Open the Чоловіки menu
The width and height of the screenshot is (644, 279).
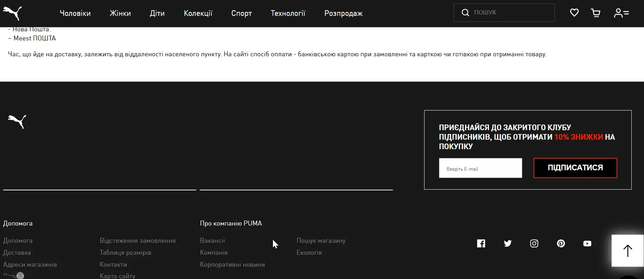(x=75, y=13)
